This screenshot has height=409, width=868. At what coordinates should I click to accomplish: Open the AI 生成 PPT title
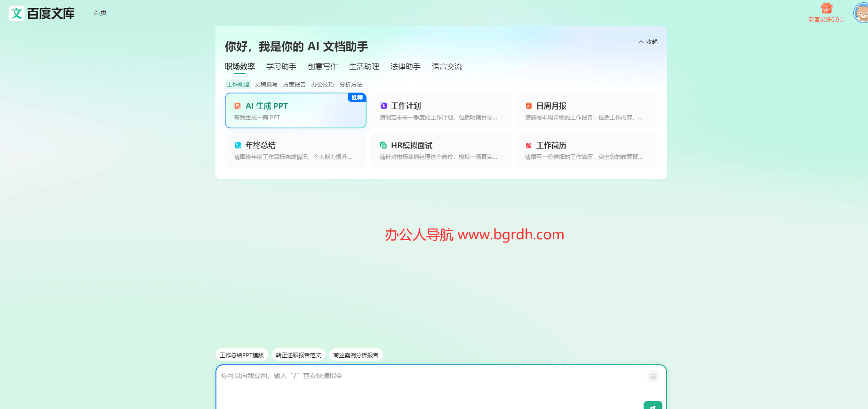tap(267, 106)
